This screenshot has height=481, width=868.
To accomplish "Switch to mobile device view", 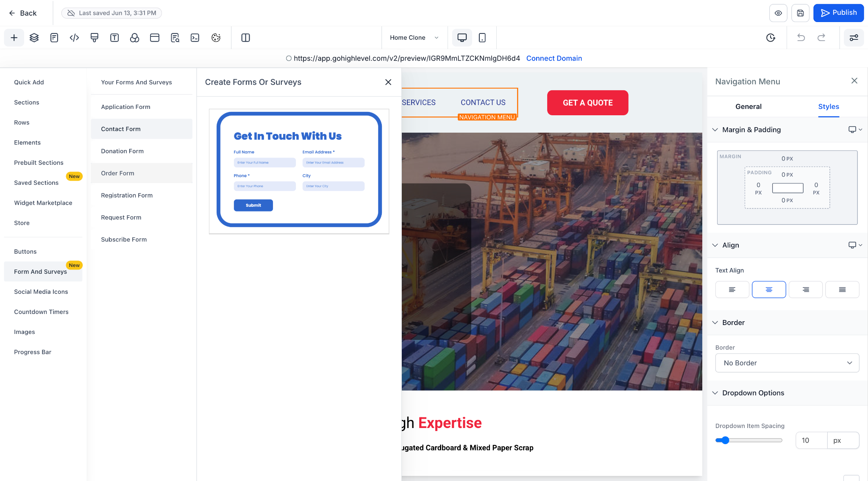I will tap(482, 38).
